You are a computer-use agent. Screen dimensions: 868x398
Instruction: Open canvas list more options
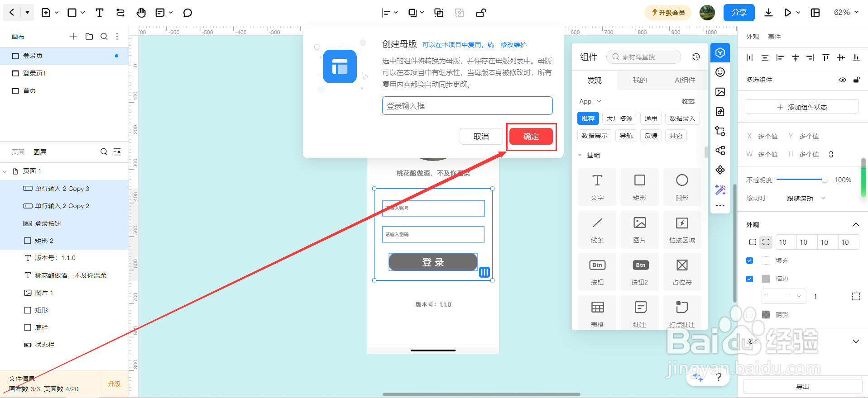[x=117, y=36]
